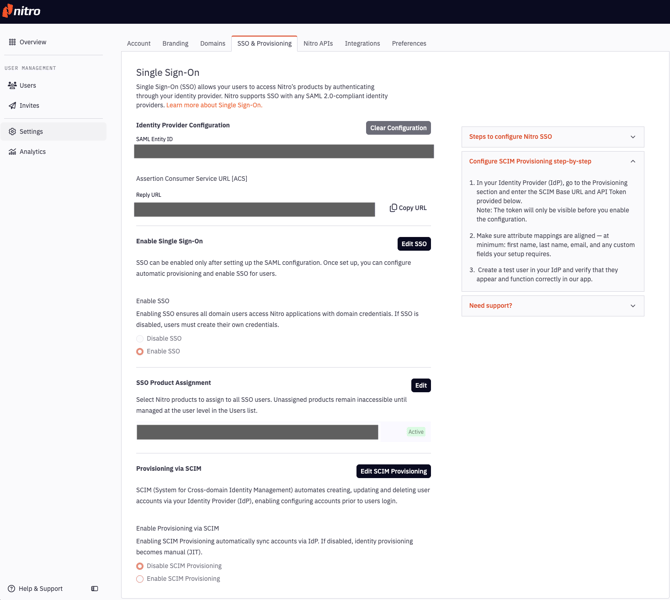Click Enable Single Sign-On heading
Screen dimensions: 670x600
click(169, 241)
